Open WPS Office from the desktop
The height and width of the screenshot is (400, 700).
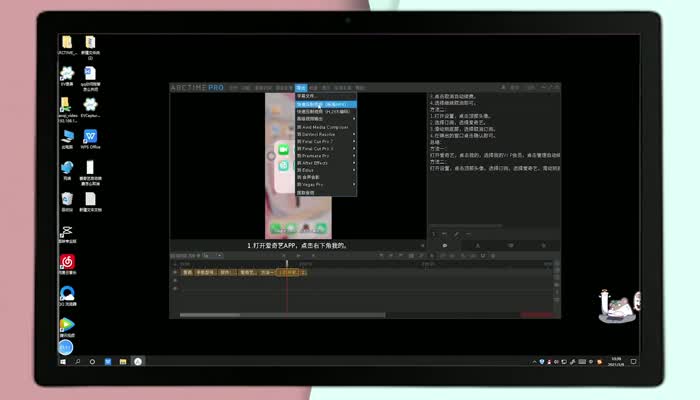pos(90,139)
